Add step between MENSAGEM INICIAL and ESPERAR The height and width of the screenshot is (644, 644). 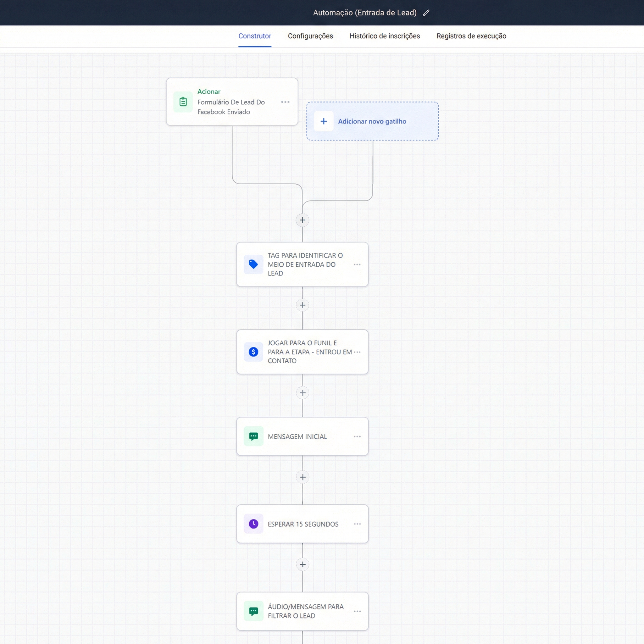302,477
